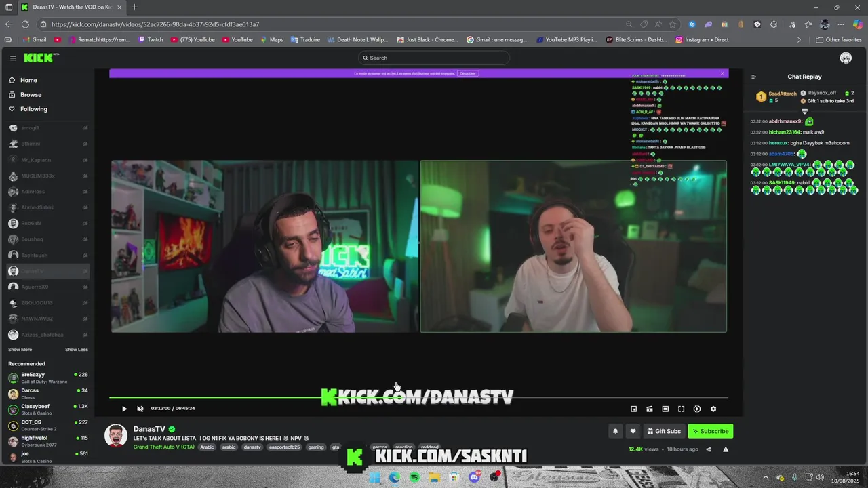Open the hamburger sidebar menu
This screenshot has width=868, height=488.
pos(13,58)
